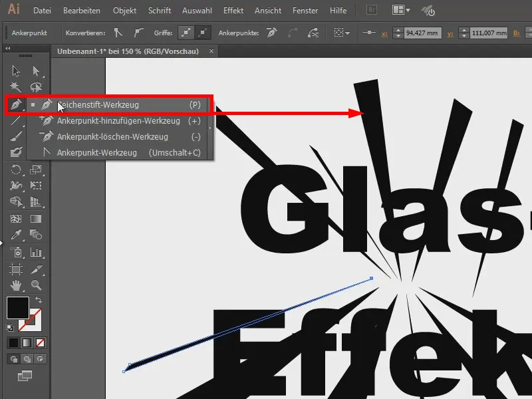
Task: Click the Y coordinate stepper arrows
Action: click(x=464, y=33)
